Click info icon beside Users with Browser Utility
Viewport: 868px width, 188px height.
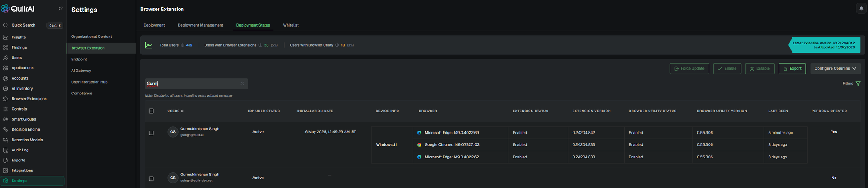337,45
